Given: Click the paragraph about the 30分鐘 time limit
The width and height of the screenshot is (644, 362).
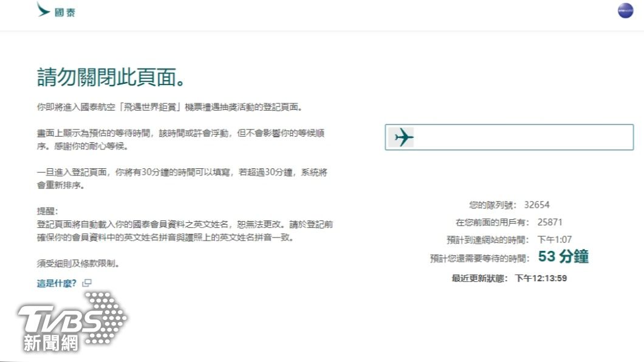Looking at the screenshot, I should tap(182, 179).
